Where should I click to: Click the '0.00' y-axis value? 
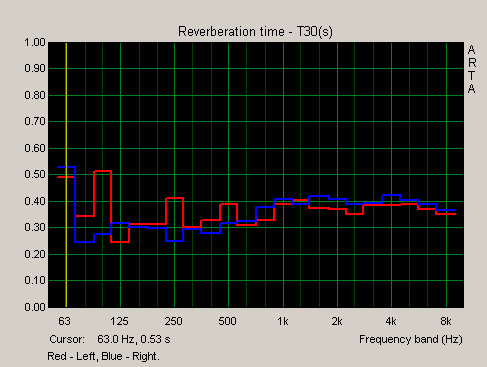point(35,307)
